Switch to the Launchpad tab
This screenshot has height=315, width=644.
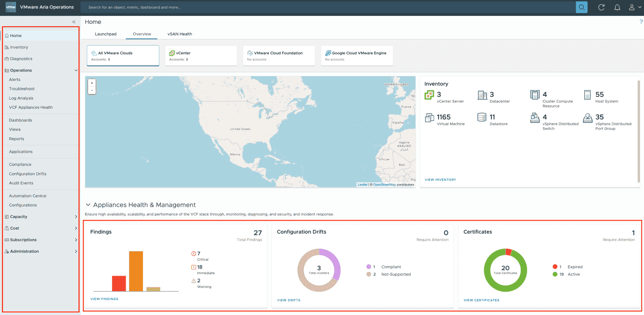click(106, 34)
